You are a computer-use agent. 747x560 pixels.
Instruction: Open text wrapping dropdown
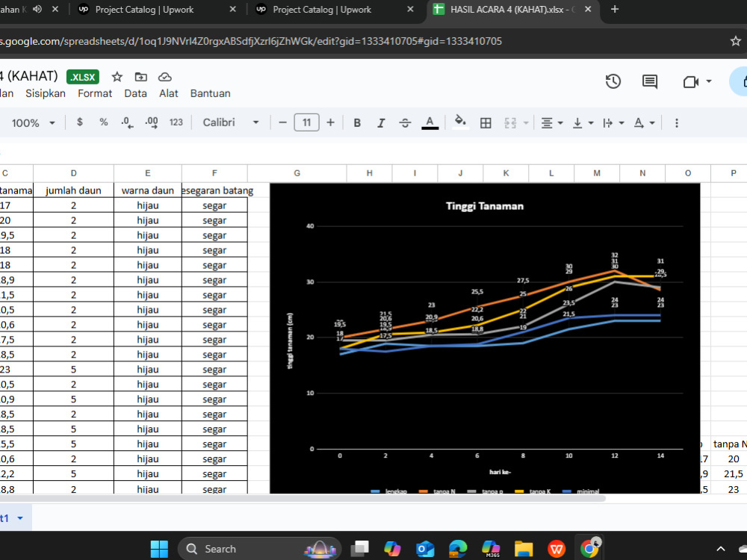click(613, 123)
